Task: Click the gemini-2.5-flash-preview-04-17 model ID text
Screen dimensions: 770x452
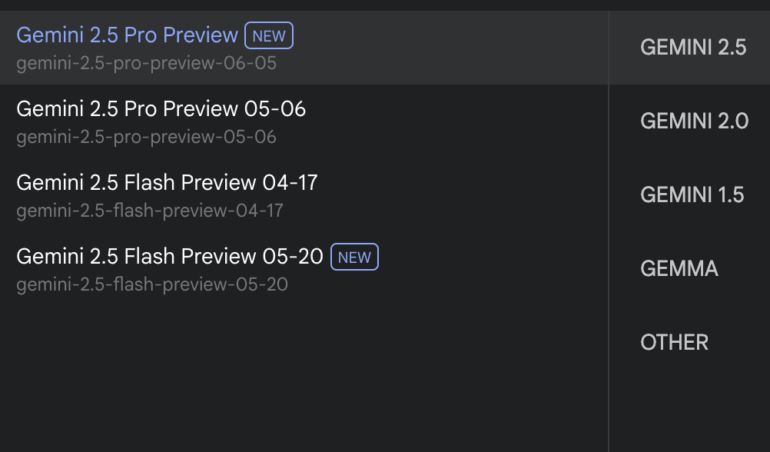Action: coord(150,211)
